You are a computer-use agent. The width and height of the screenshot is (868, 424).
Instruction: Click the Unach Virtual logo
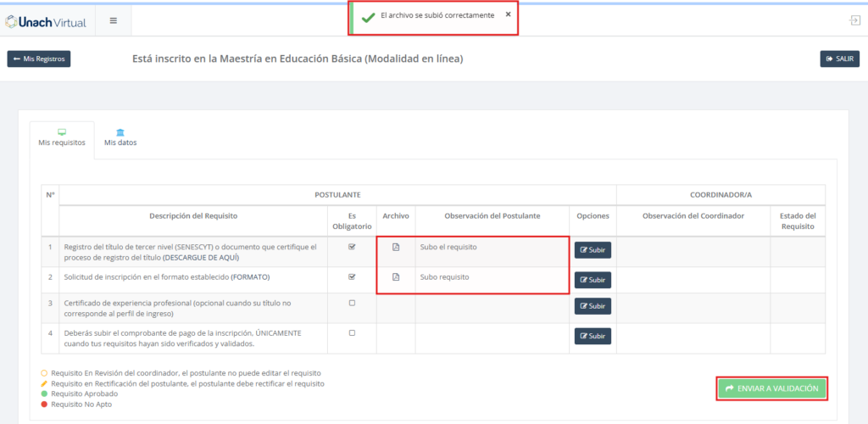pos(46,21)
